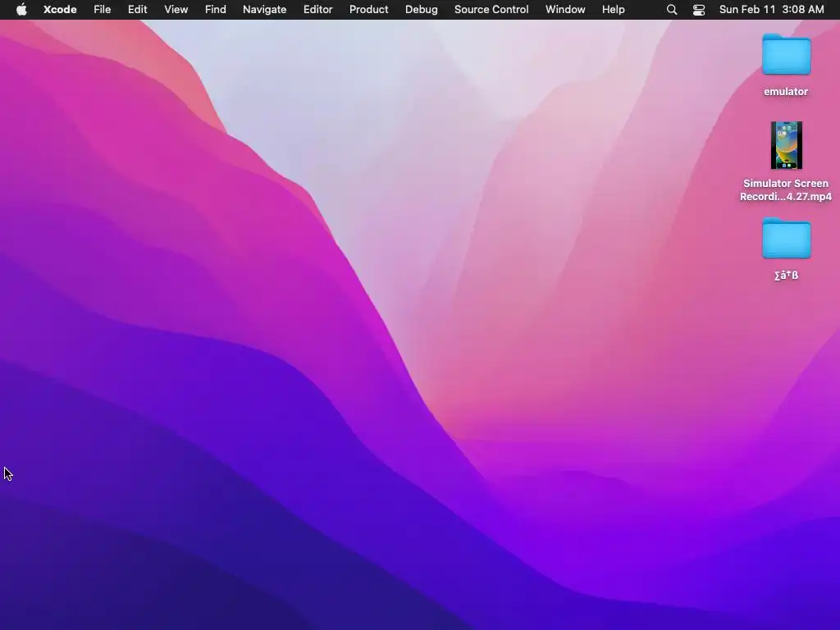The height and width of the screenshot is (630, 840).
Task: Click the emulator folder name label
Action: (x=786, y=92)
